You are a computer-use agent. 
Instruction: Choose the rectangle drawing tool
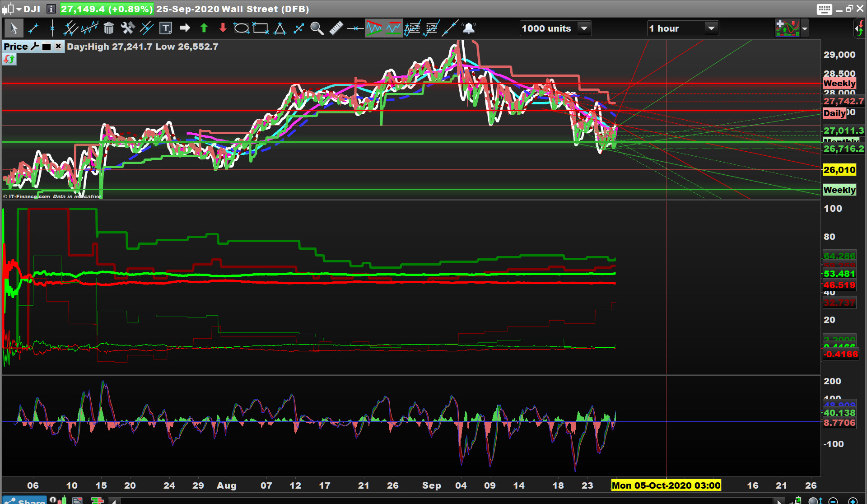pos(261,28)
